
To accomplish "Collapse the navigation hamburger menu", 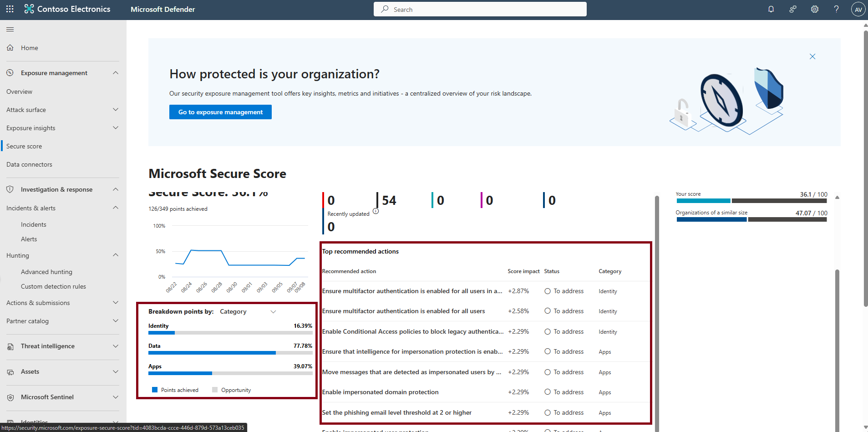I will [10, 30].
